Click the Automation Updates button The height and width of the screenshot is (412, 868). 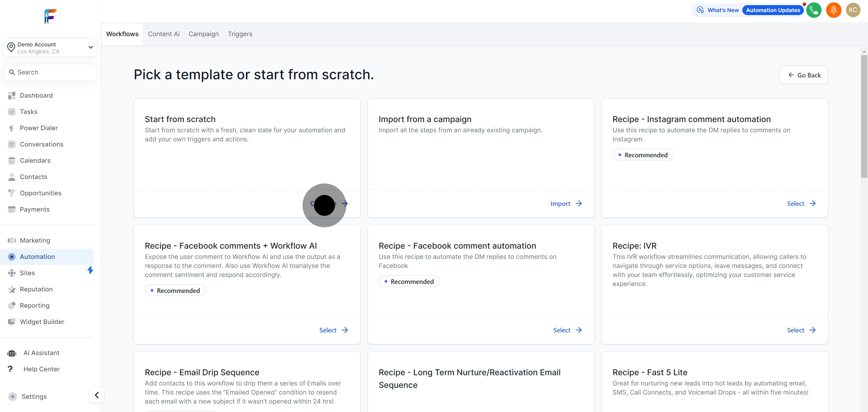point(773,10)
